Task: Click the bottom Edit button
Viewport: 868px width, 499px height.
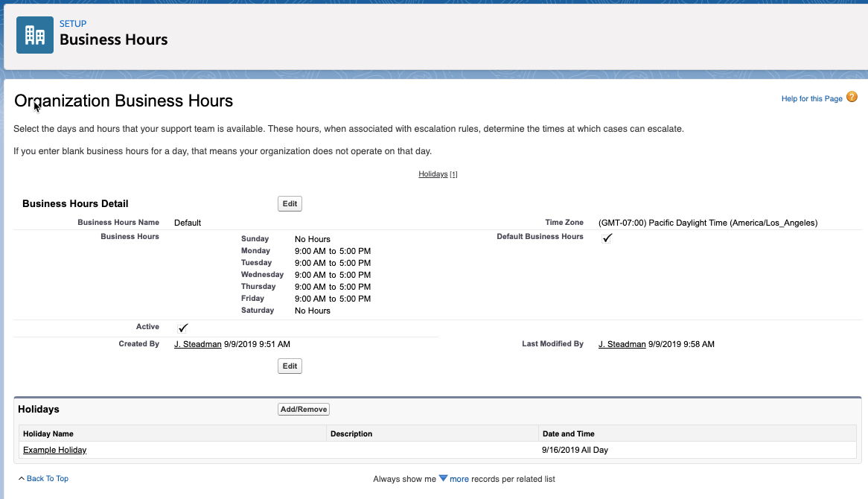Action: coord(290,366)
